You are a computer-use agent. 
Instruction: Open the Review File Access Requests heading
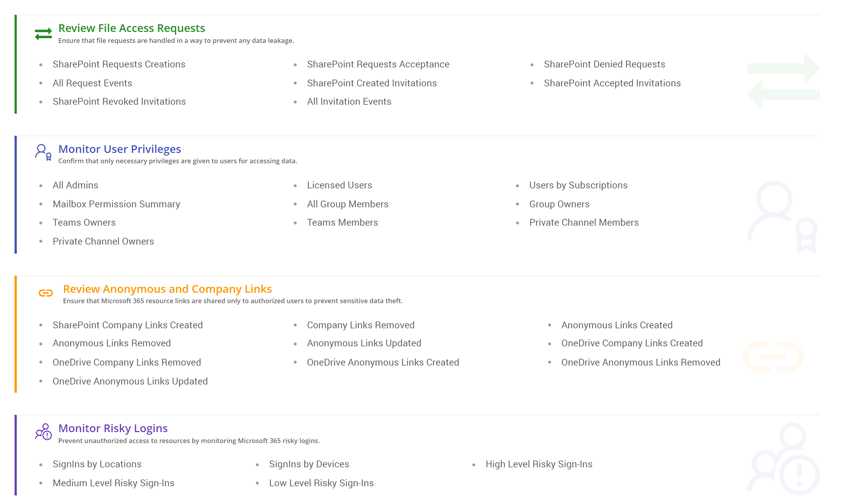tap(132, 28)
